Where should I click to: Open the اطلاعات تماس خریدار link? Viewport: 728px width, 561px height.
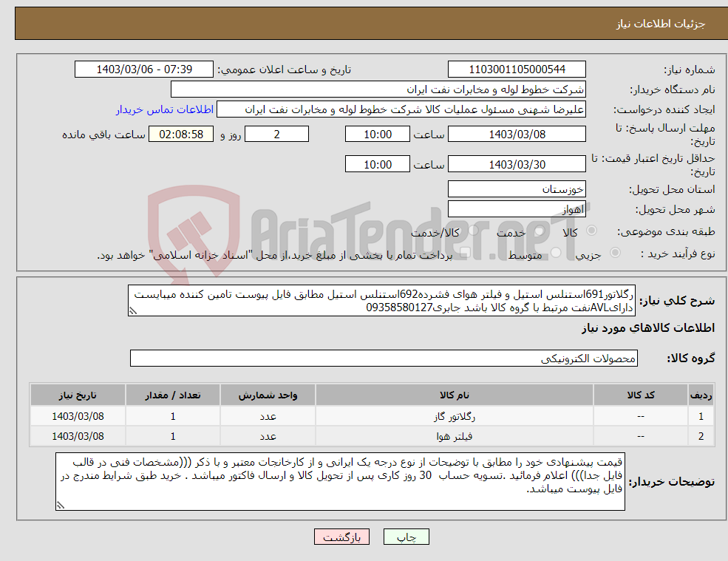165,109
